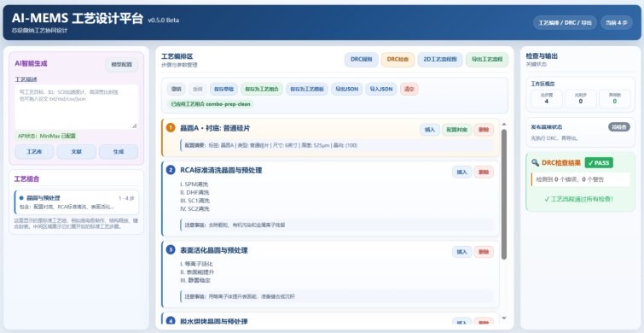This screenshot has width=644, height=333.
Task: Click the 待检查 status badge
Action: pos(619,127)
